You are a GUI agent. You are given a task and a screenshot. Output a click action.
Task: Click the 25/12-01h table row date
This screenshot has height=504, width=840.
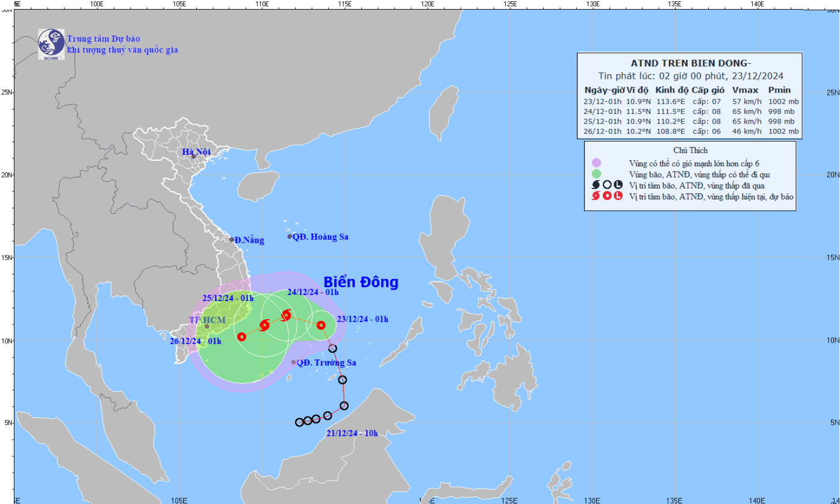[603, 121]
